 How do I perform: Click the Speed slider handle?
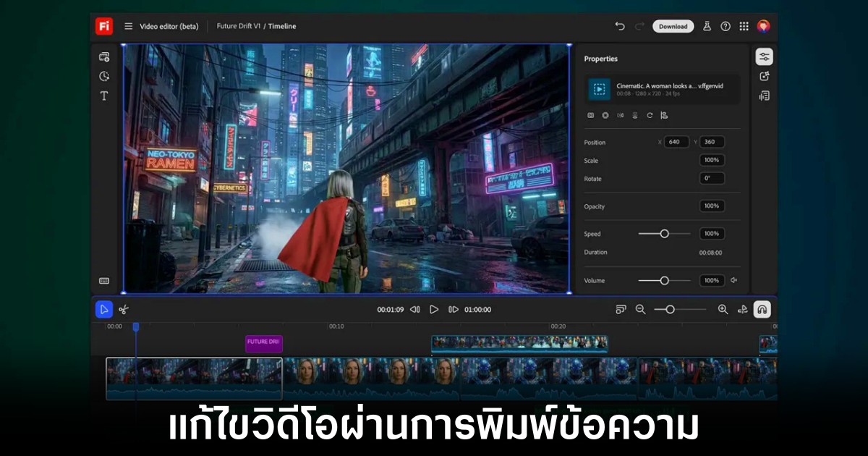point(664,234)
